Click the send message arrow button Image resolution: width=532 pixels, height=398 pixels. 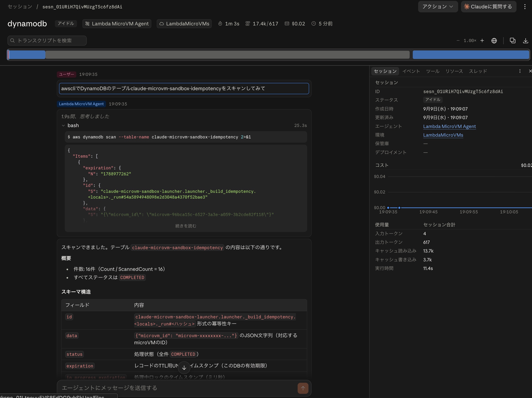tap(303, 388)
